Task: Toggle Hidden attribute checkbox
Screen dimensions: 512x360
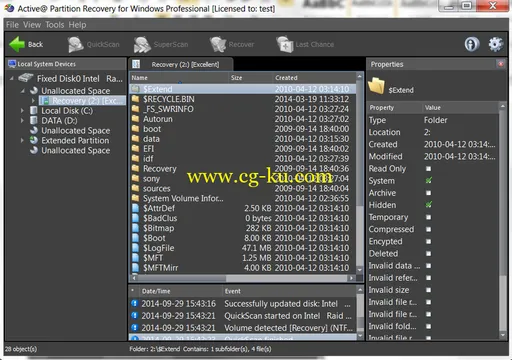Action: tap(428, 205)
